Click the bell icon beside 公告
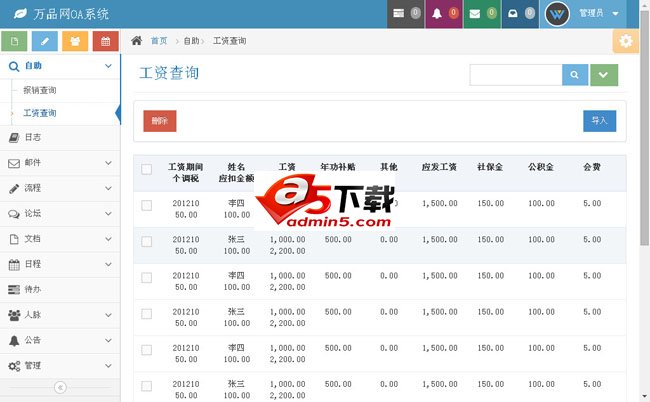 point(14,341)
